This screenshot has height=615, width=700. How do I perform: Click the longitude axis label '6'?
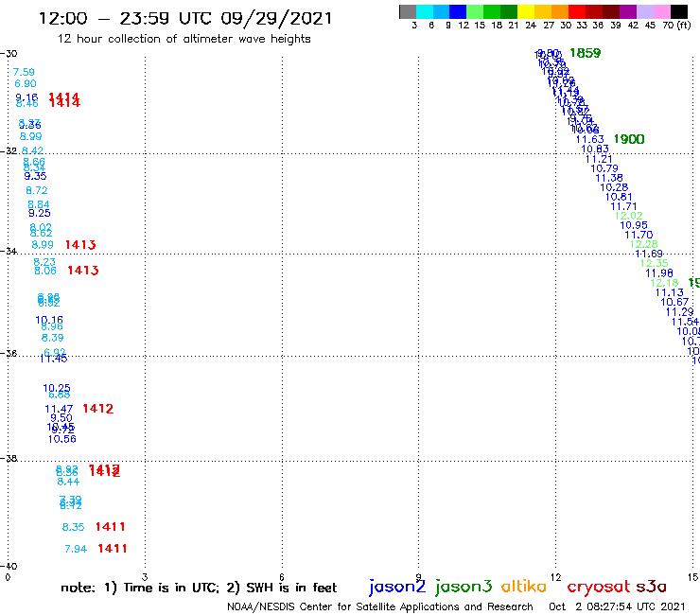pyautogui.click(x=282, y=577)
